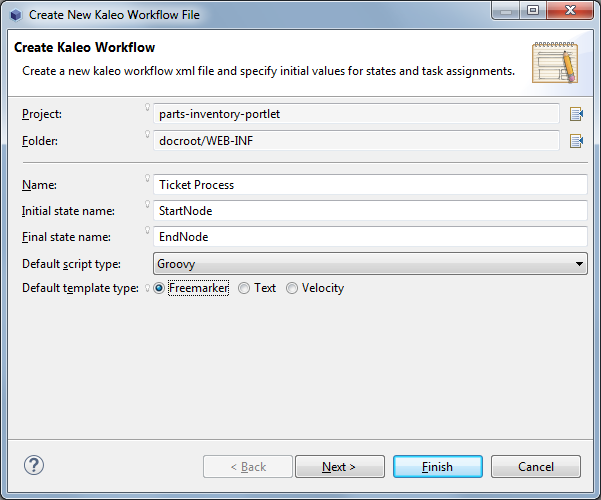Viewport: 601px width, 500px height.
Task: Focus the Project input field
Action: point(356,114)
